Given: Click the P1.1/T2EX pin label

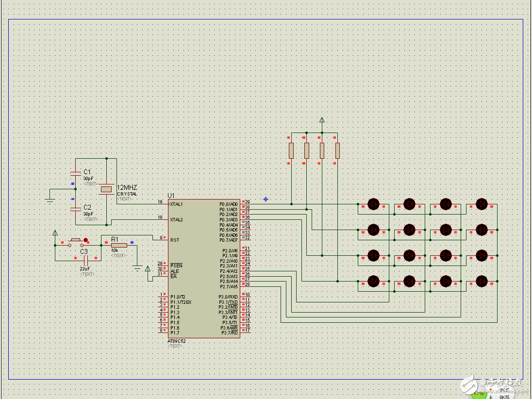Looking at the screenshot, I should [181, 302].
